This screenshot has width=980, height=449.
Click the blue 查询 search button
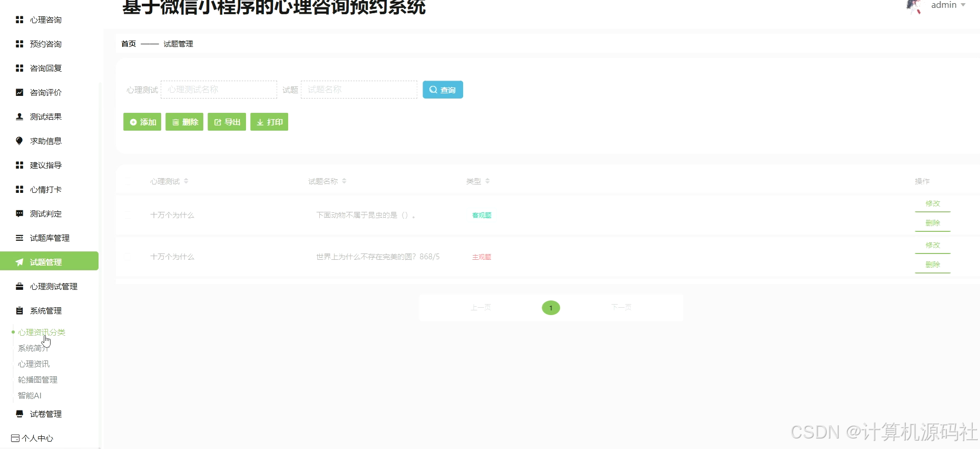click(443, 90)
